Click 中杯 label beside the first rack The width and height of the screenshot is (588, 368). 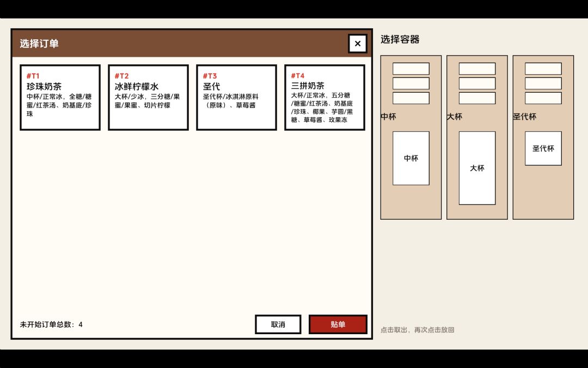click(389, 117)
